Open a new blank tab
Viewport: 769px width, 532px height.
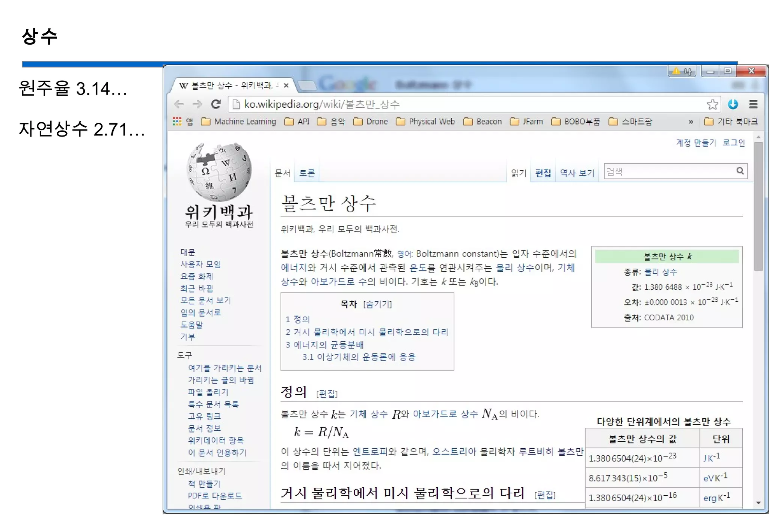[x=308, y=86]
